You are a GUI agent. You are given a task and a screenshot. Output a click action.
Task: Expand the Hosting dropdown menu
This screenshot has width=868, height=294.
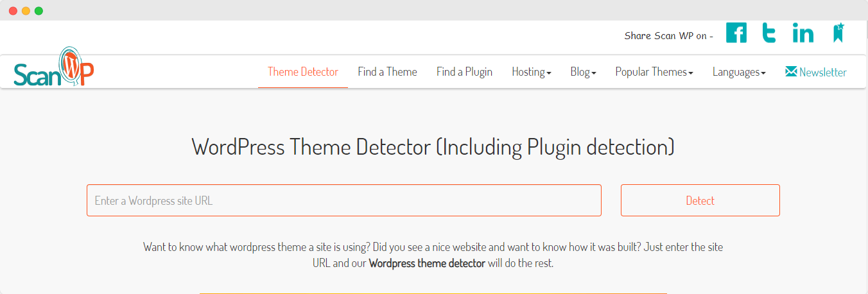532,72
